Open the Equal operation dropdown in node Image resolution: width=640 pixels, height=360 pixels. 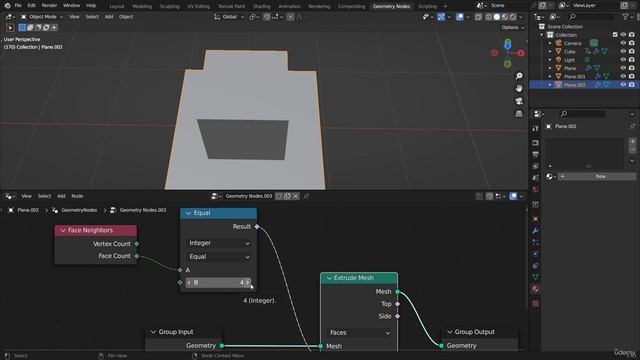coord(218,257)
